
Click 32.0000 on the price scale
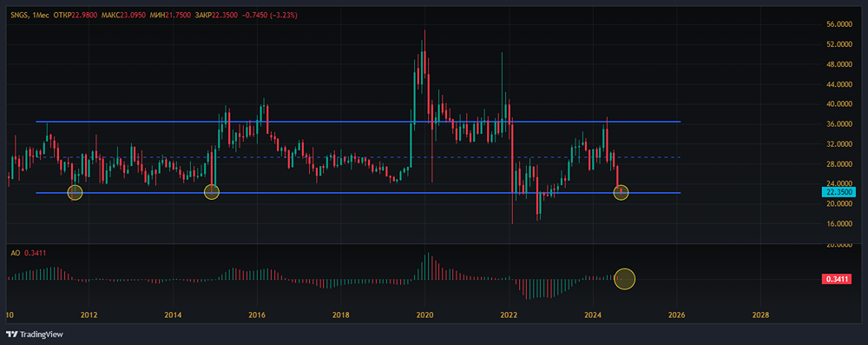tap(838, 144)
